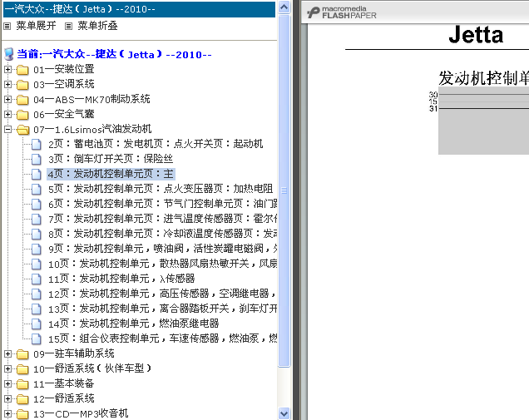529x420 pixels.
Task: Open 15页:组合仪表控制单元,车速传感器
Action: (163, 338)
